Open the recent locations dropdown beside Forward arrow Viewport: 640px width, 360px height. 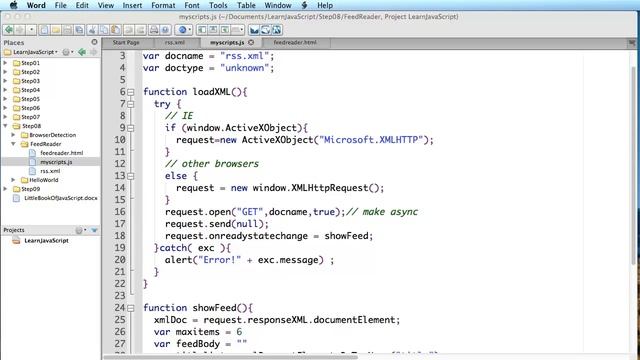pyautogui.click(x=31, y=30)
